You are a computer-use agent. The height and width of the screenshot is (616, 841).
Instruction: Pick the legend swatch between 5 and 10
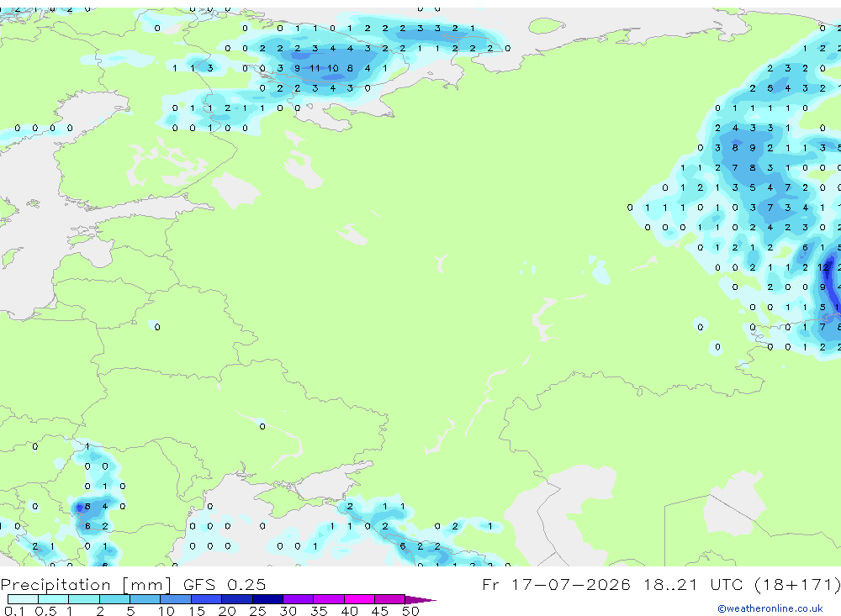pos(145,599)
